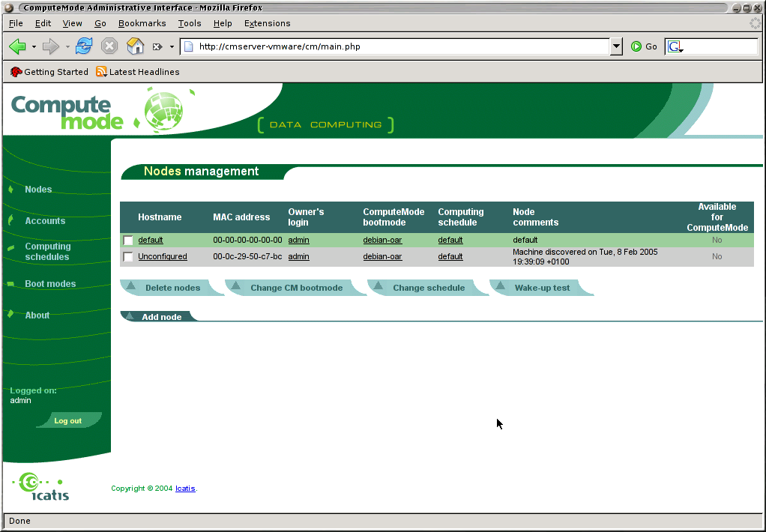Click the toolbar icon right of Home
Viewport: 766px width, 532px height.
[157, 47]
